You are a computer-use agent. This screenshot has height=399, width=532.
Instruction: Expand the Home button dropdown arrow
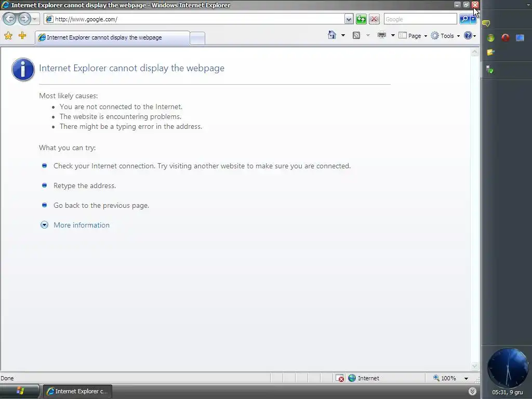[x=343, y=35]
